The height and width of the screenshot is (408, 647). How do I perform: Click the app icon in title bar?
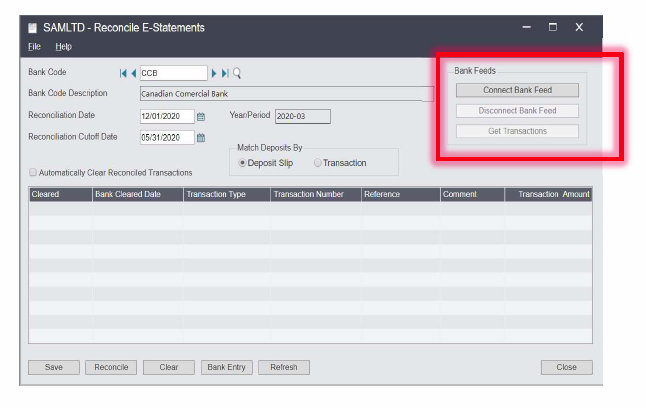(33, 27)
